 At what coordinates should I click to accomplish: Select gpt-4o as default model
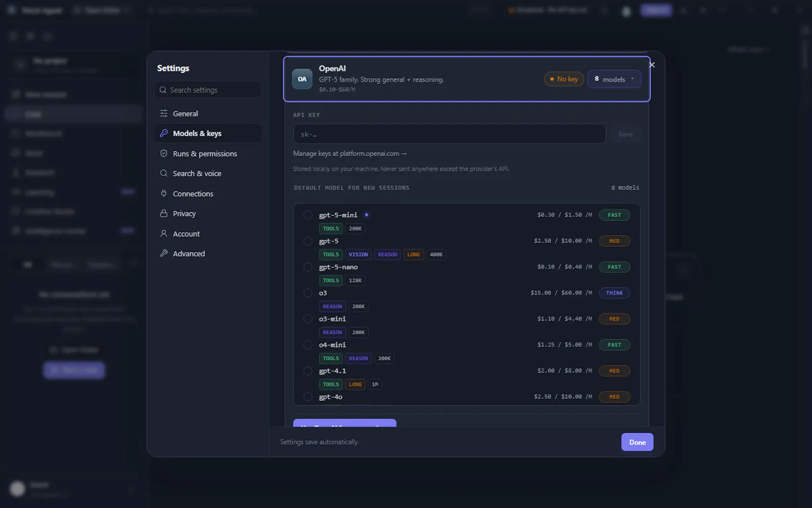coord(308,397)
